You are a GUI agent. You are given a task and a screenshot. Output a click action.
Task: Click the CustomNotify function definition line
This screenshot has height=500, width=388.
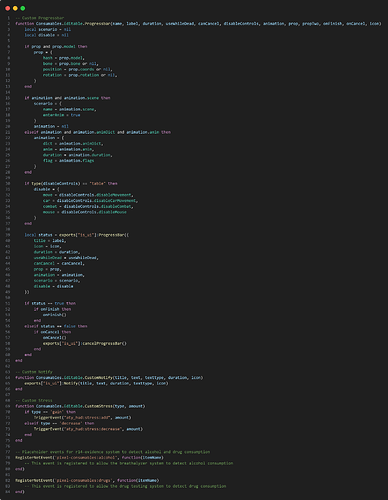[109, 377]
